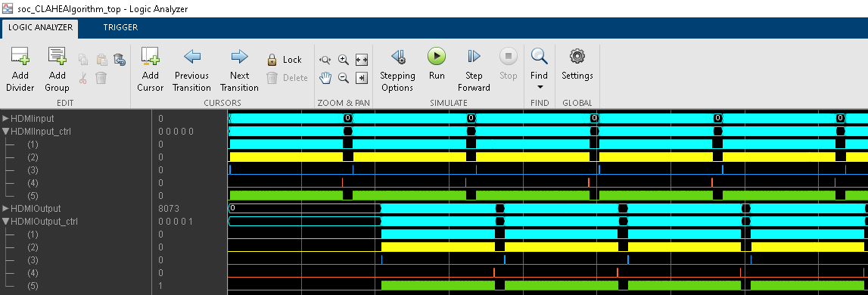Expand the HDMIinput signal group
Image resolution: width=868 pixels, height=295 pixels.
pyautogui.click(x=5, y=119)
